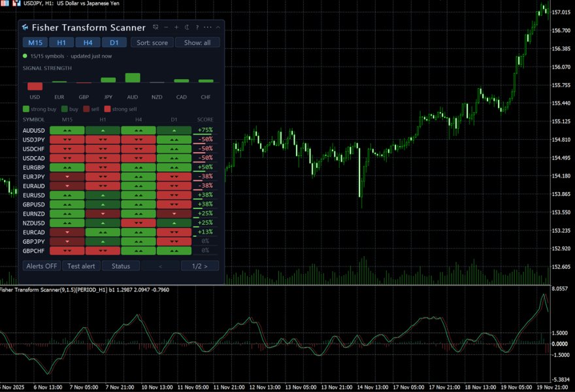Click NZDUSD H4 strong sell cell
The width and height of the screenshot is (575, 392).
click(x=139, y=223)
